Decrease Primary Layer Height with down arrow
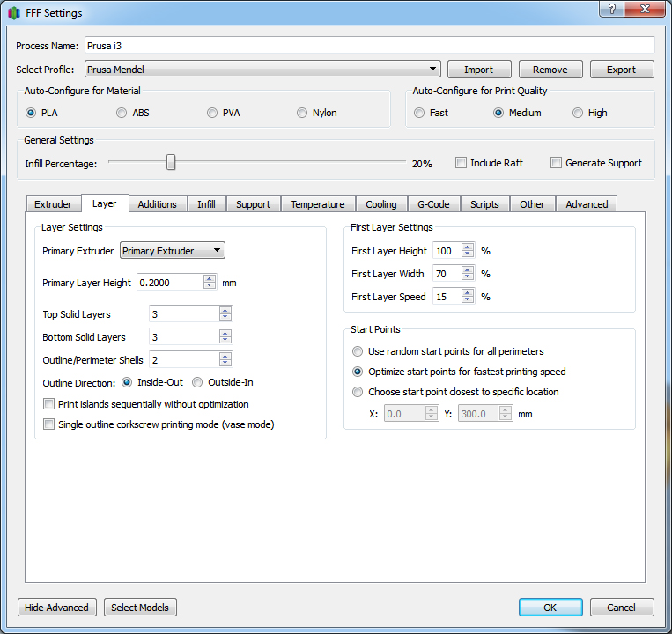Screen dimensions: 672x634 click(x=210, y=285)
